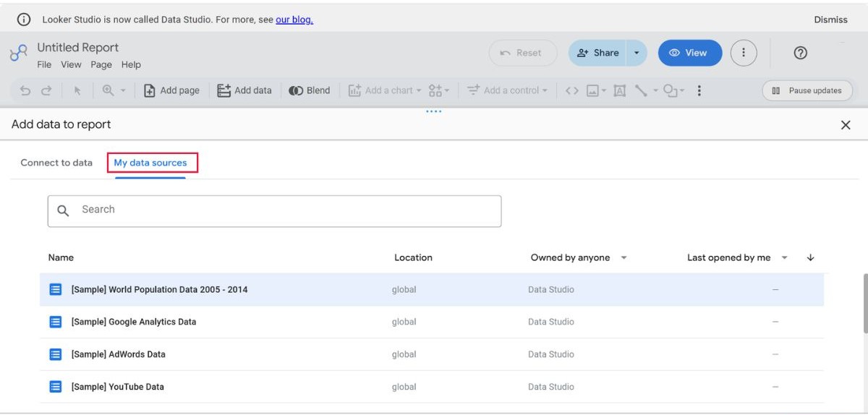Click Add data in toolbar
The image size is (868, 415).
(x=244, y=90)
